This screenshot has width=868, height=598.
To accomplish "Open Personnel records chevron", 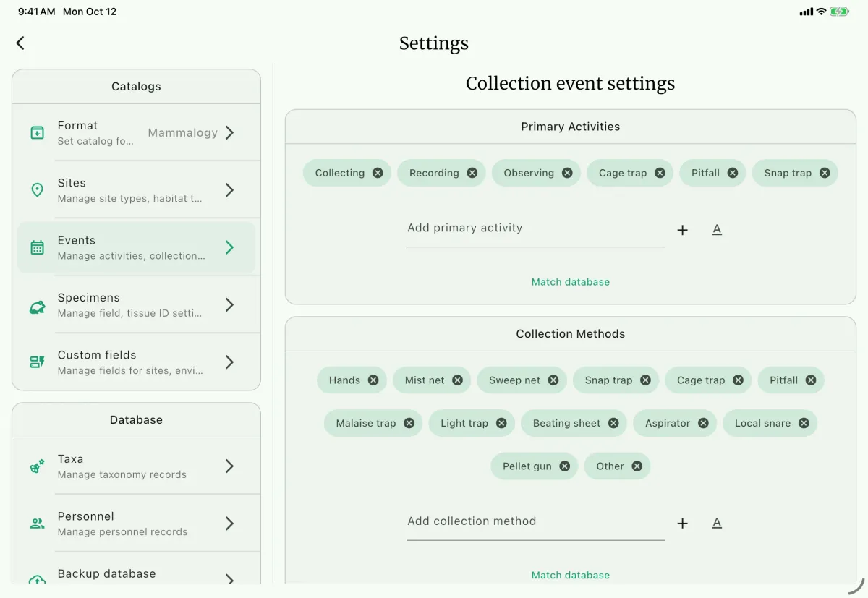I will (x=229, y=524).
